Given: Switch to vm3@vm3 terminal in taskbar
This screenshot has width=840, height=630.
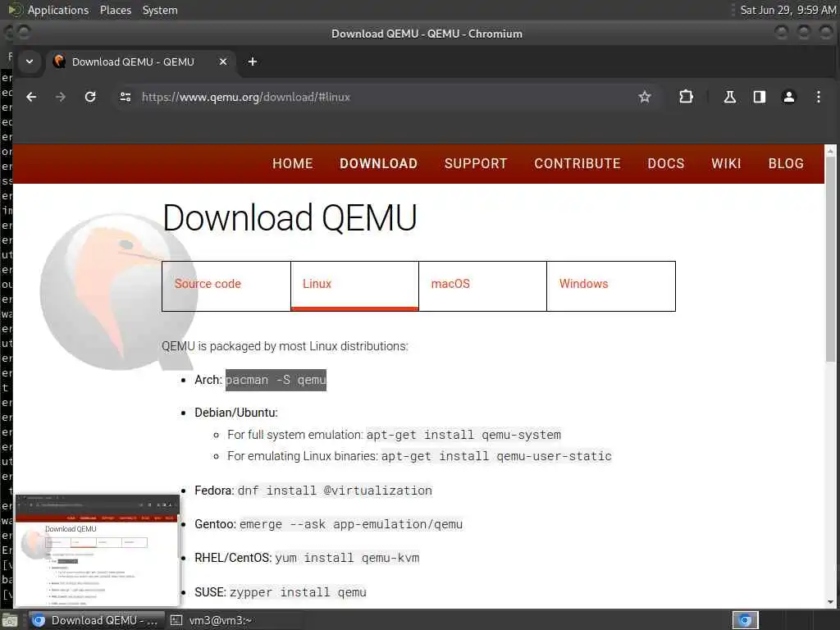Looking at the screenshot, I should coord(212,620).
